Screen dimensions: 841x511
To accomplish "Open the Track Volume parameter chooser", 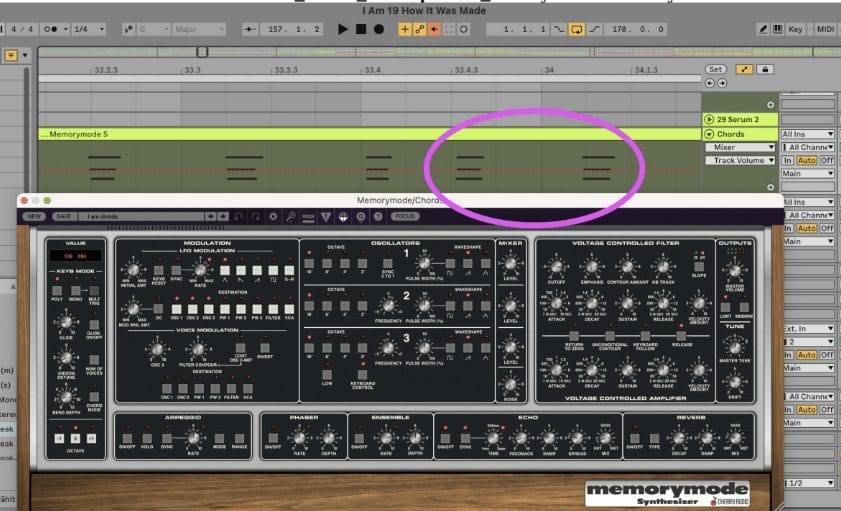I will tap(740, 160).
